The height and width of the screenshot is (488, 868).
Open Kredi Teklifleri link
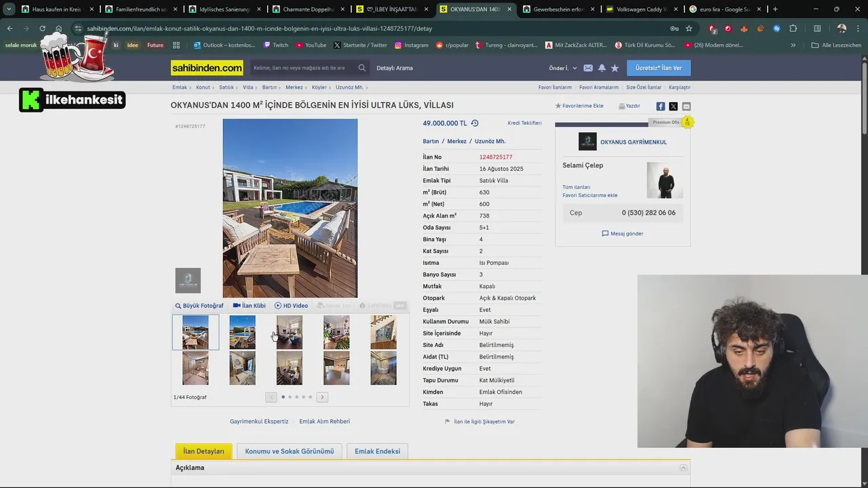525,123
